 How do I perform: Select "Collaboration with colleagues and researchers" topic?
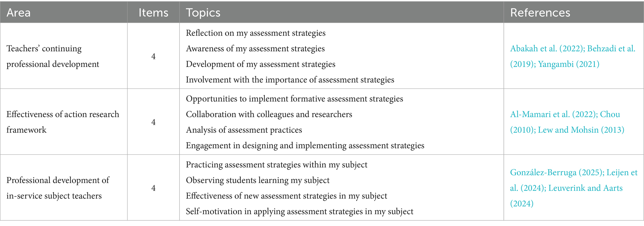[x=269, y=114]
